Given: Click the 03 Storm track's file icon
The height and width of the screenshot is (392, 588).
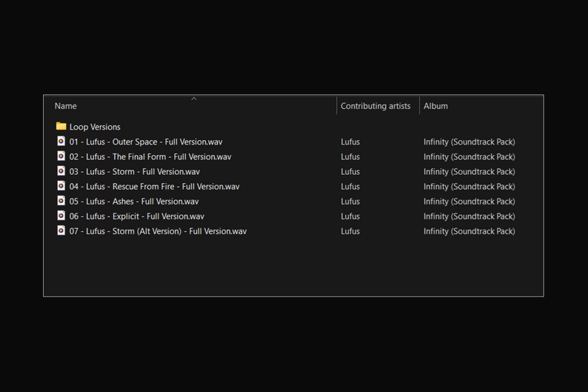Looking at the screenshot, I should tap(61, 171).
